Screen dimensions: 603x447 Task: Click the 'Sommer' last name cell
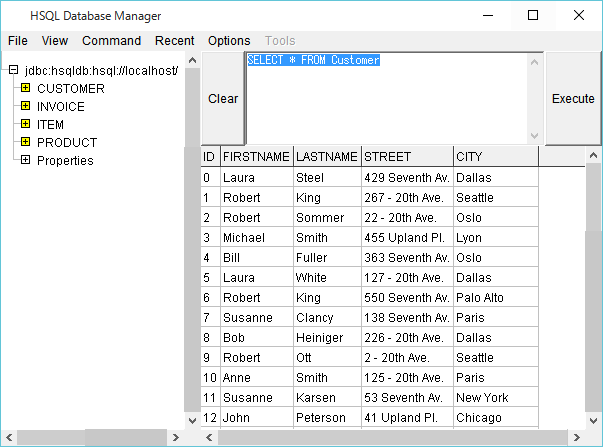point(327,217)
